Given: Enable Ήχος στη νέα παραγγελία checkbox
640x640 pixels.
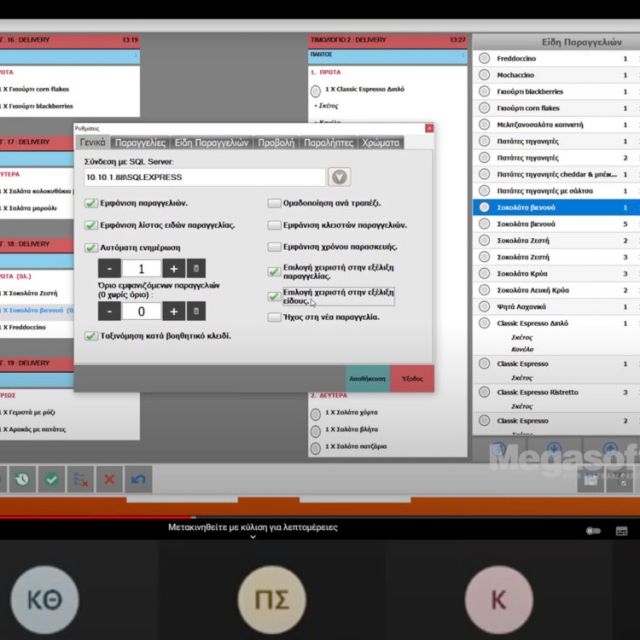Looking at the screenshot, I should (274, 317).
